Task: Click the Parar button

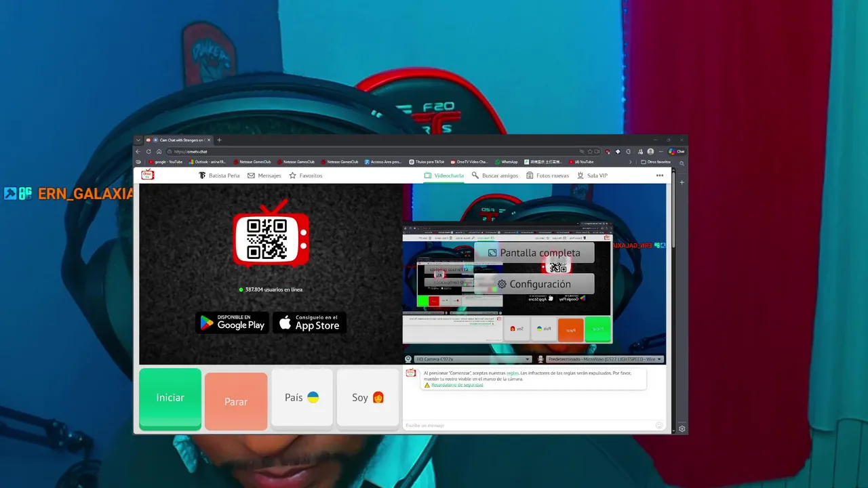Action: 236,401
